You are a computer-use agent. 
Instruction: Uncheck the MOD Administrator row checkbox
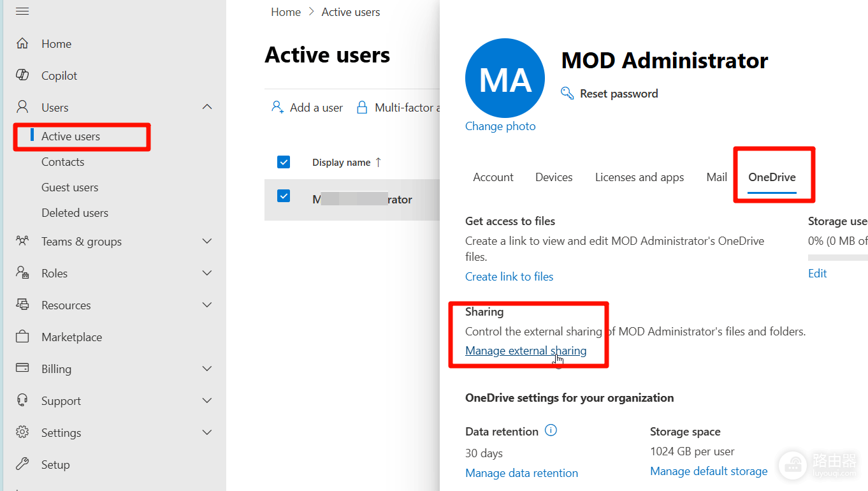point(284,196)
